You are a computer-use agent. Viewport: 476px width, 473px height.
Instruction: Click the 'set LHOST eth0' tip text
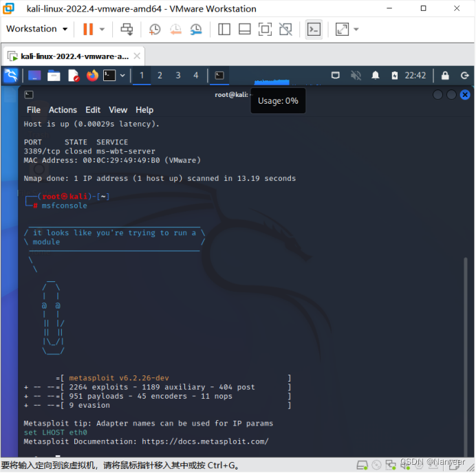(x=56, y=432)
